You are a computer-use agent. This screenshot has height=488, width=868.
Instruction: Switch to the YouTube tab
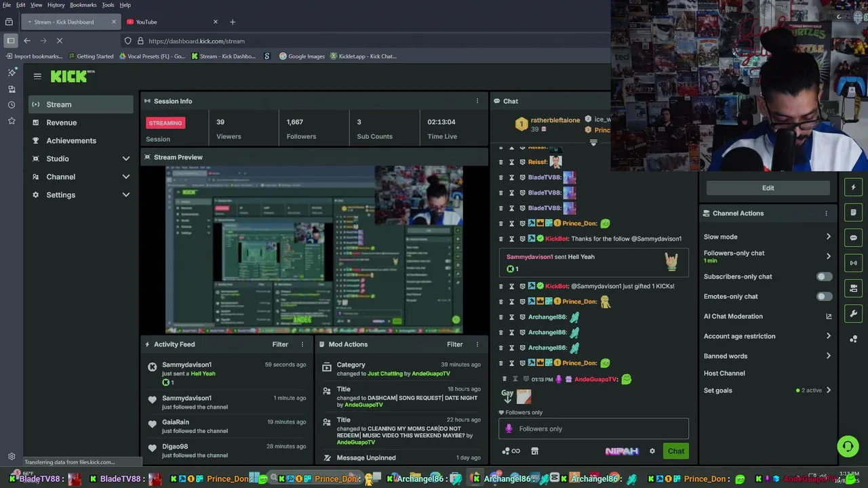pyautogui.click(x=173, y=22)
